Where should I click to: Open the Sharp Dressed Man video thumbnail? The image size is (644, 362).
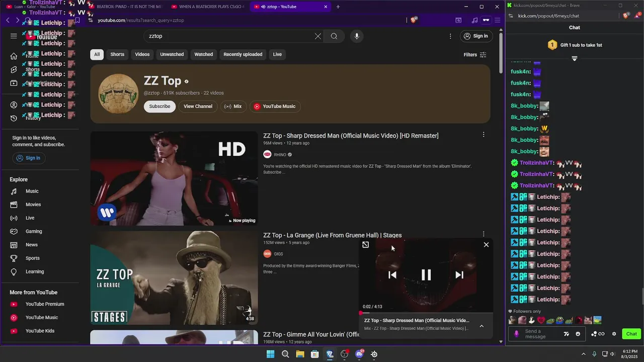(x=174, y=178)
